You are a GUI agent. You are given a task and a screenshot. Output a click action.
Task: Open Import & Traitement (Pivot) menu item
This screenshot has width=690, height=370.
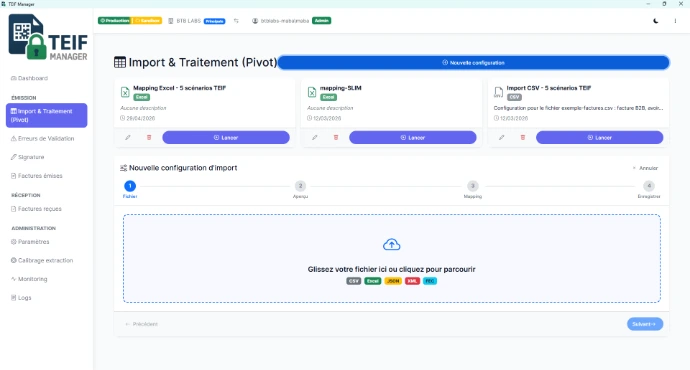pyautogui.click(x=47, y=115)
